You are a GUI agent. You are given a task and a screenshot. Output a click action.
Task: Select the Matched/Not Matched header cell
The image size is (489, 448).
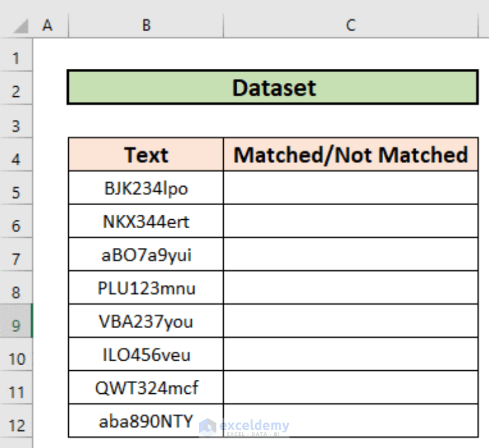(x=351, y=154)
